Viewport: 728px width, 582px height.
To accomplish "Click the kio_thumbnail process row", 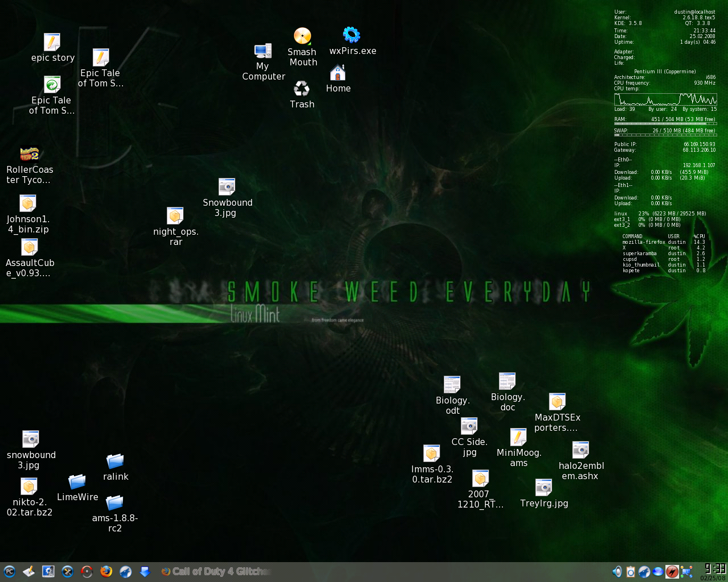I will pyautogui.click(x=664, y=265).
